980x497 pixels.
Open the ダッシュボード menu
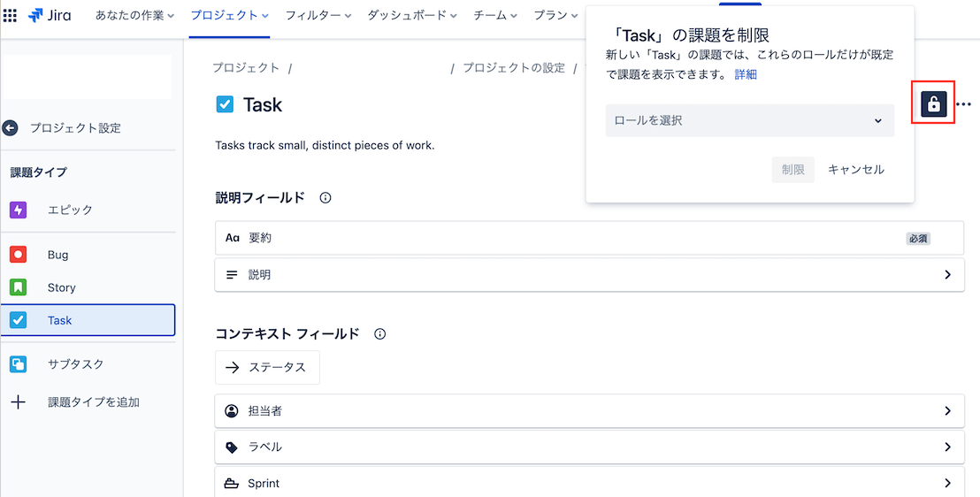coord(412,16)
